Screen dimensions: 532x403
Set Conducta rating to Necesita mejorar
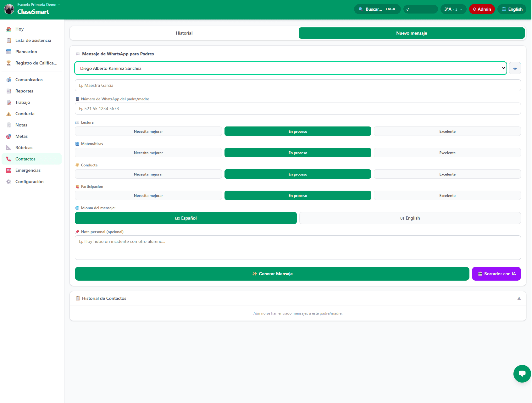(148, 174)
